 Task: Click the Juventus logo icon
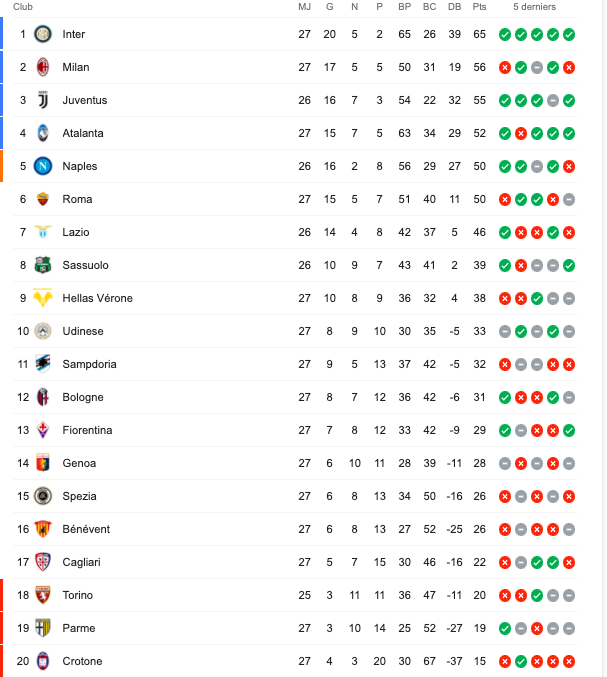coord(43,100)
